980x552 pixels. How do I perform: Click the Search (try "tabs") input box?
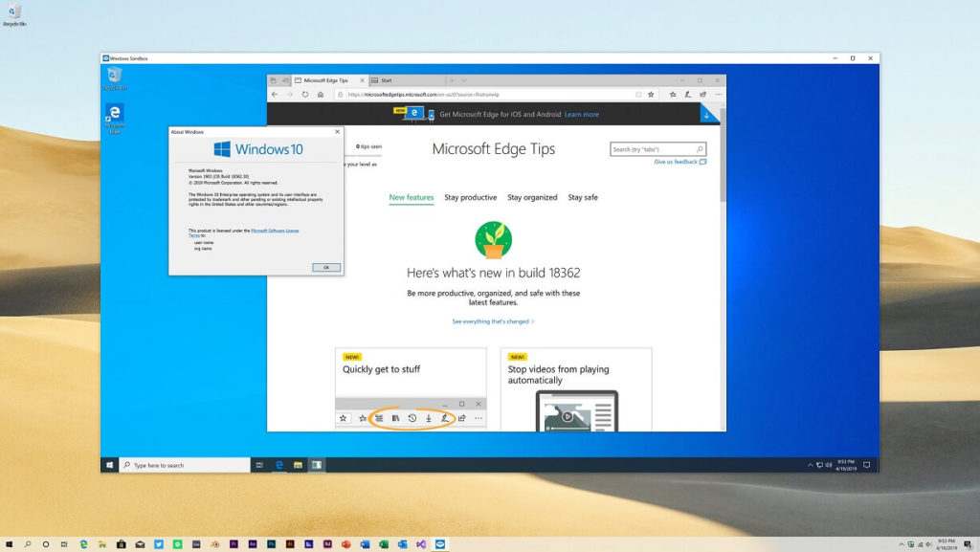(x=656, y=150)
